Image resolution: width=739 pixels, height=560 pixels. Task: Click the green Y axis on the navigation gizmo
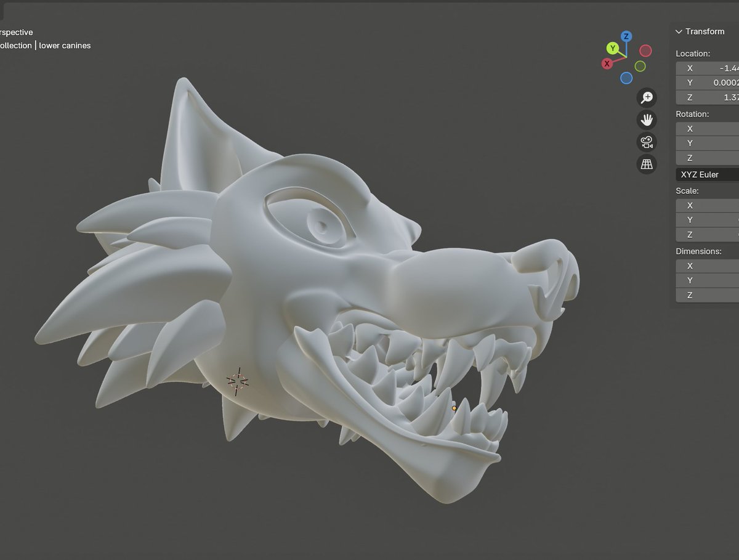click(613, 49)
